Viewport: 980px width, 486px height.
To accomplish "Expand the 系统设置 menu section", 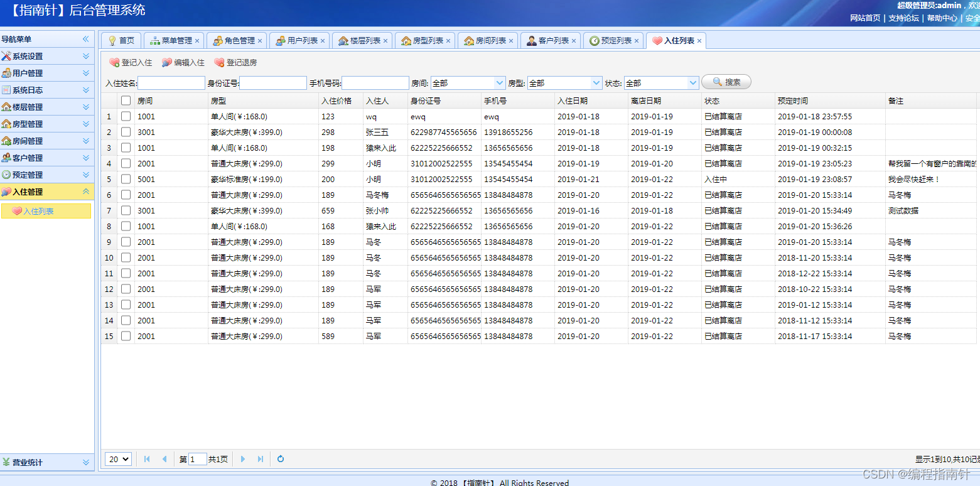I will tap(47, 56).
